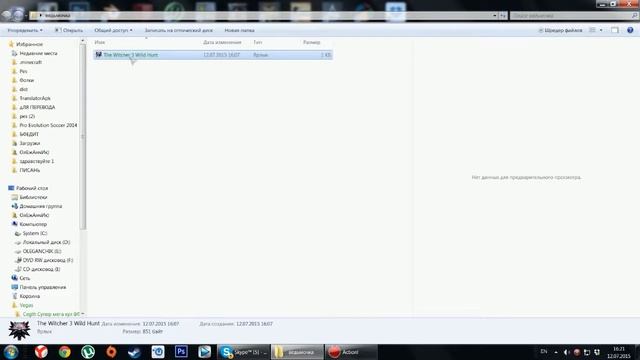Screen dimensions: 640x360
Task: Open Библиотеки (Libraries) in the tree
Action: coord(33,197)
